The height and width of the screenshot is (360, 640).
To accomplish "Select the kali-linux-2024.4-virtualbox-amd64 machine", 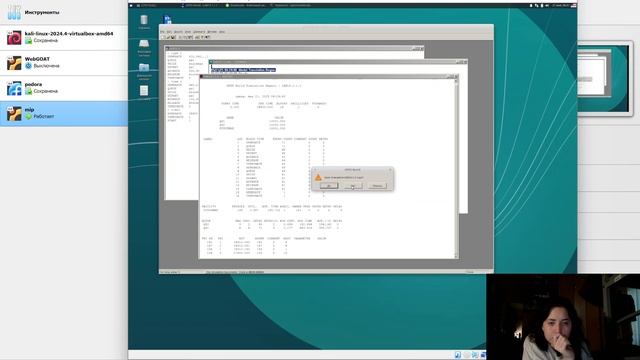I will coord(64,37).
